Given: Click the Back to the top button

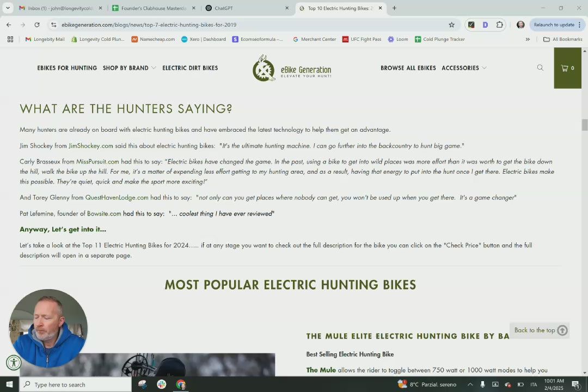Looking at the screenshot, I should pyautogui.click(x=540, y=330).
